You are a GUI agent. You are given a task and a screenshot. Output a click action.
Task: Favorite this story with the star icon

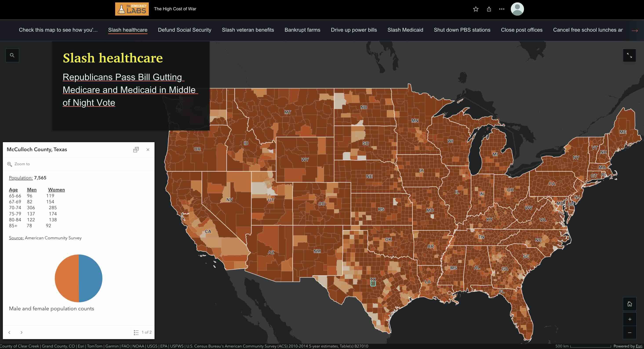tap(475, 9)
